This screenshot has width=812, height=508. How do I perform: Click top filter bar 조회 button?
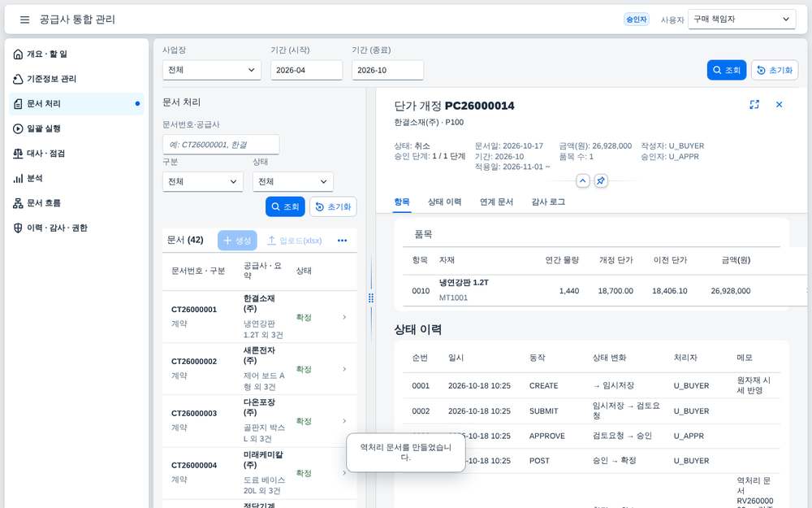click(727, 70)
